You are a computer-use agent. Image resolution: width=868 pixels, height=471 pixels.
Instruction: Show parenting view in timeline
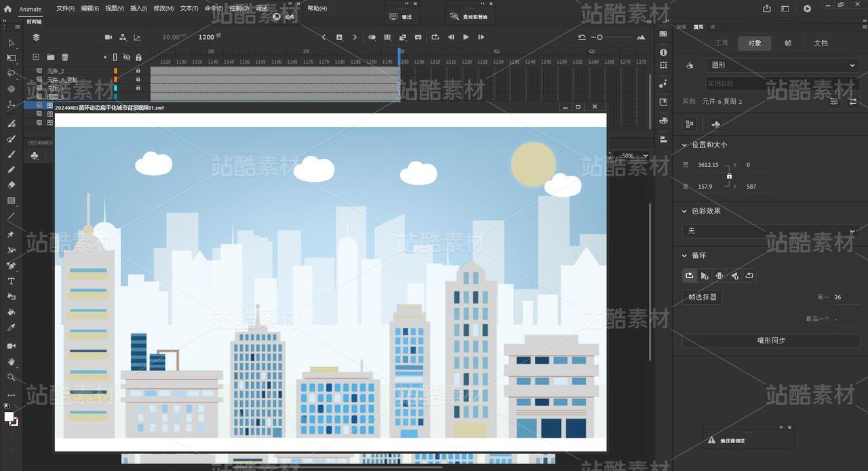pyautogui.click(x=123, y=37)
